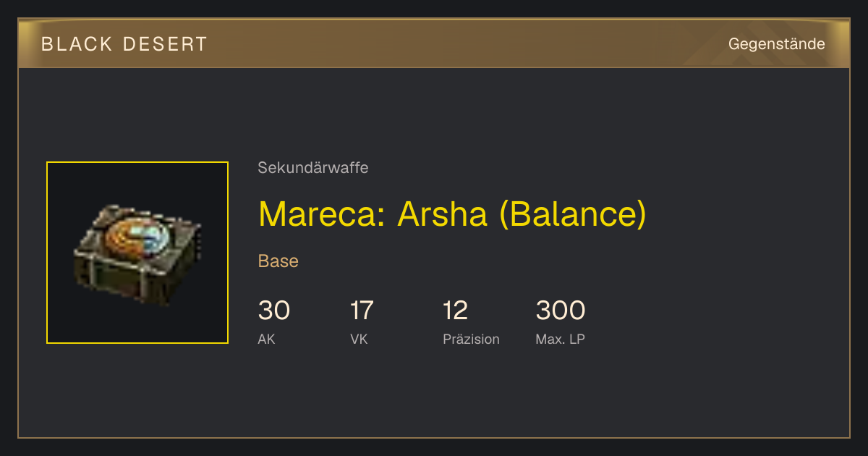Click the Präzision stat label
The width and height of the screenshot is (868, 456).
[x=472, y=339]
